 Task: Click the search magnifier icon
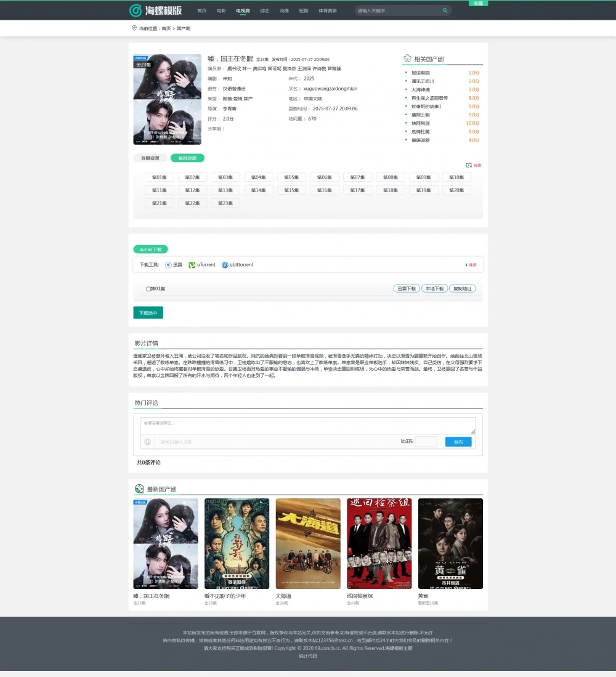[445, 10]
